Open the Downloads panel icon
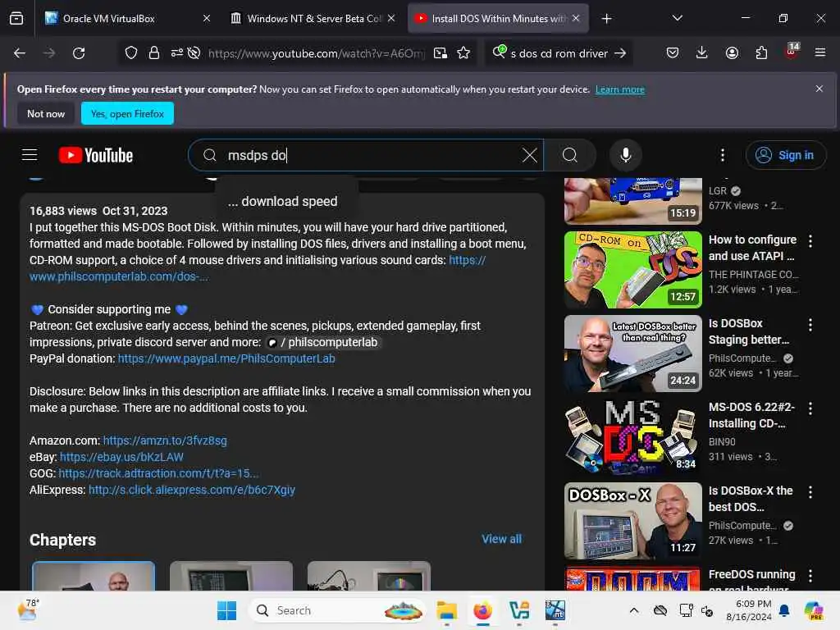This screenshot has height=630, width=840. (702, 52)
